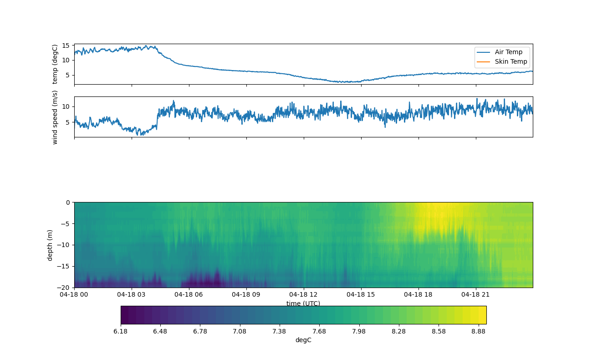Click the temp (degC) axis label
Viewport: 592px width, 364px height.
(55, 64)
